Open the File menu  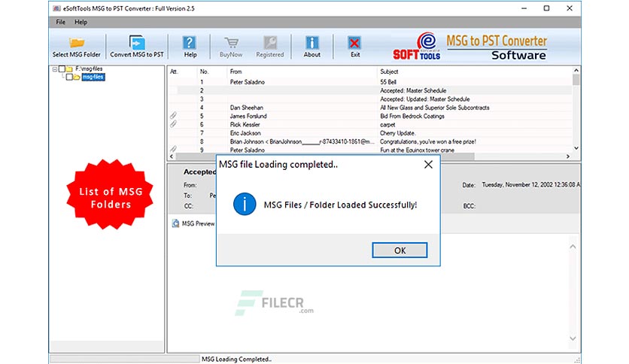pos(61,22)
